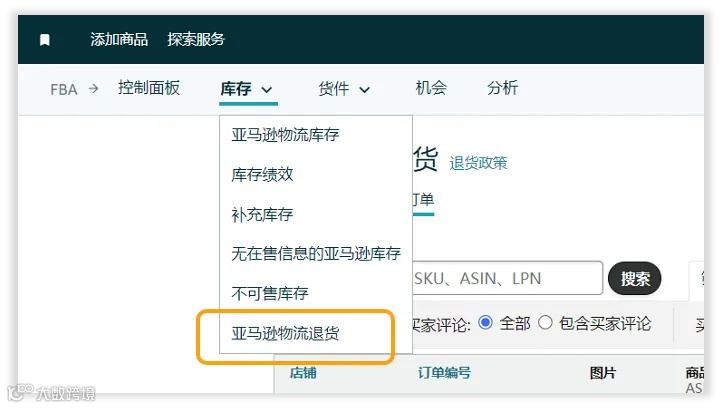Open the 控制面板 tab
Image resolution: width=722 pixels, height=408 pixels.
[149, 87]
